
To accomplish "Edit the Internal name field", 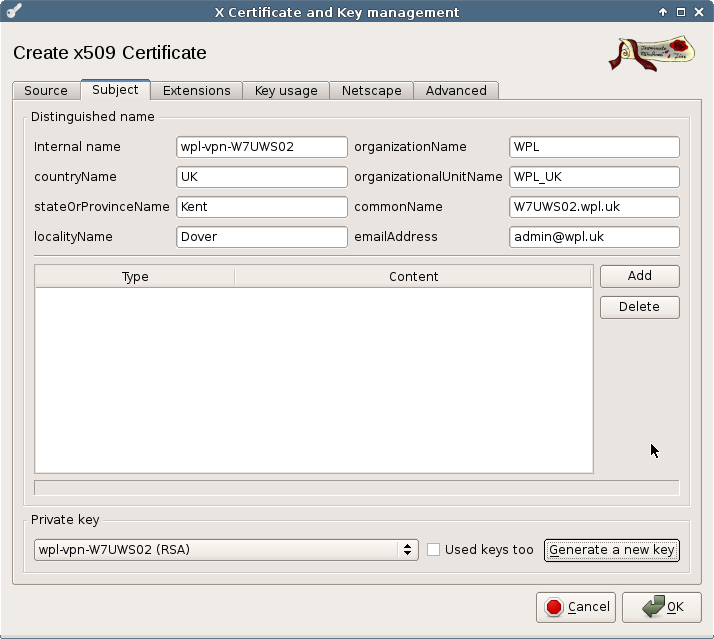I will 262,147.
